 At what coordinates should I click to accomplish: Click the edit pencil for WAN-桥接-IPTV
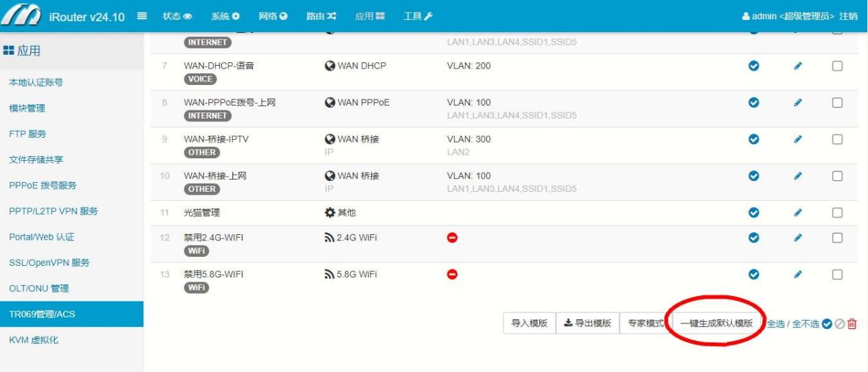click(x=797, y=139)
